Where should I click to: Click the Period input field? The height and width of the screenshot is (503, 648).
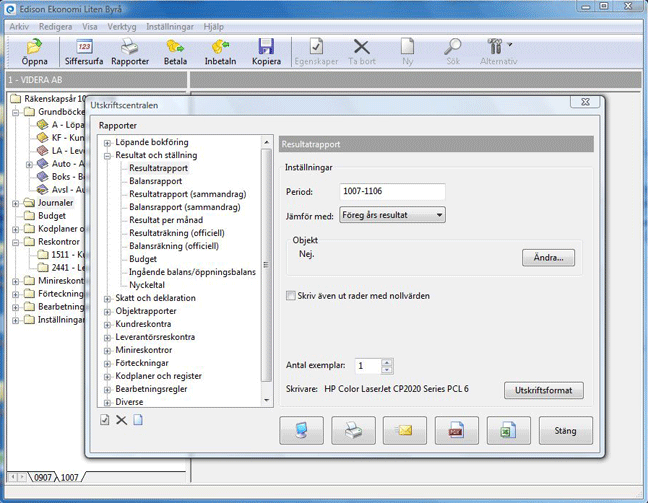(392, 191)
